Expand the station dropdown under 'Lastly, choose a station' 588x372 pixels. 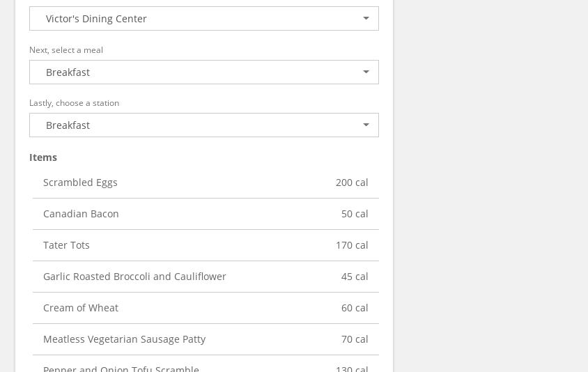(x=203, y=125)
